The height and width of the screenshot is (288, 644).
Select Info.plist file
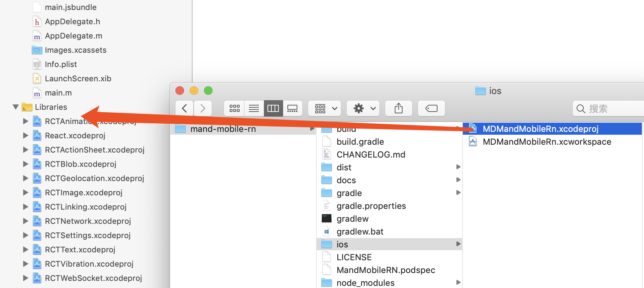click(61, 64)
